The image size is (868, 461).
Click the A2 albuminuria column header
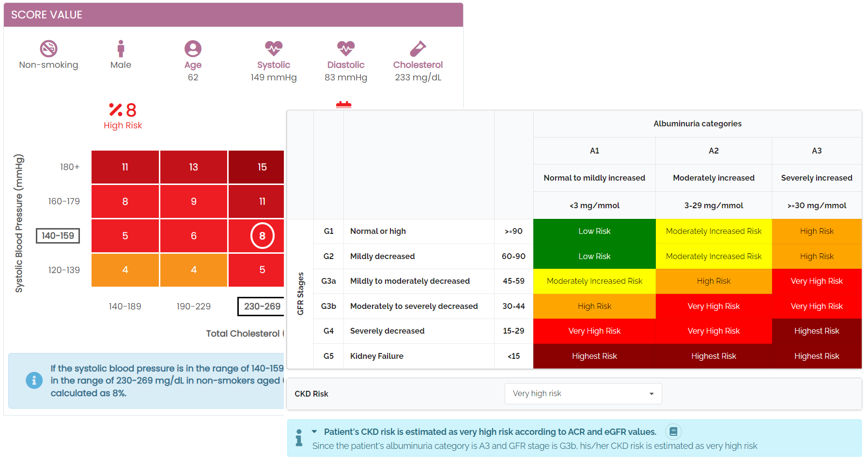pyautogui.click(x=713, y=151)
